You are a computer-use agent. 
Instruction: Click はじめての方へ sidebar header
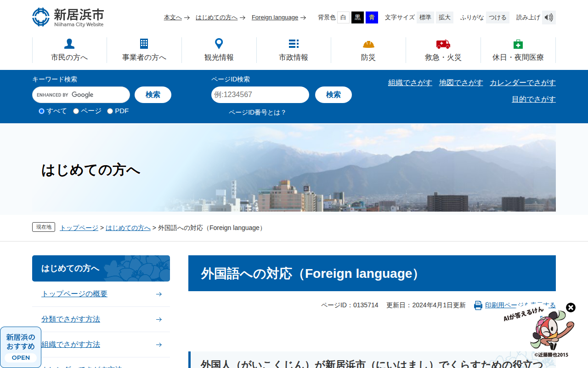point(101,268)
